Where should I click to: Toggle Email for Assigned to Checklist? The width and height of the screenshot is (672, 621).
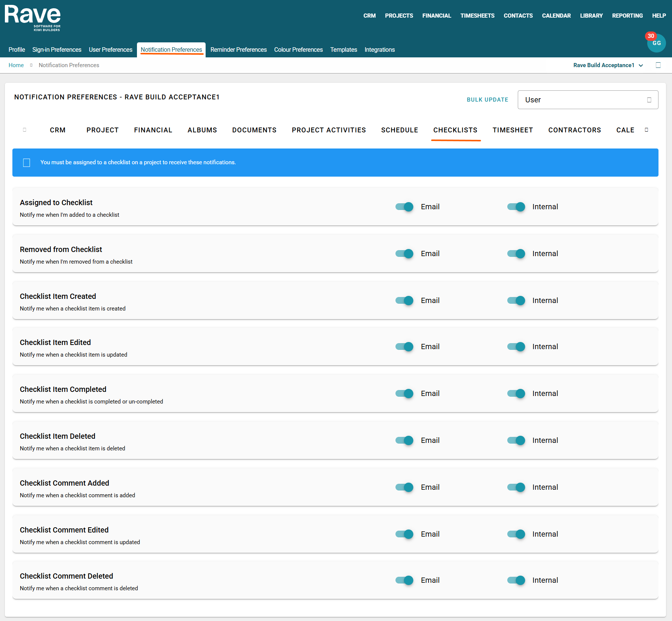coord(404,207)
